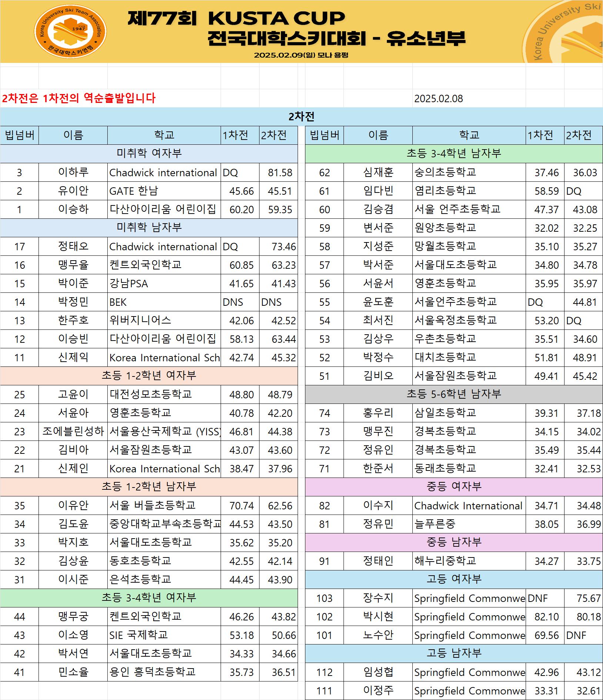This screenshot has height=700, width=603.
Task: Click the school cell SIE 국제학교
Action: tap(164, 635)
